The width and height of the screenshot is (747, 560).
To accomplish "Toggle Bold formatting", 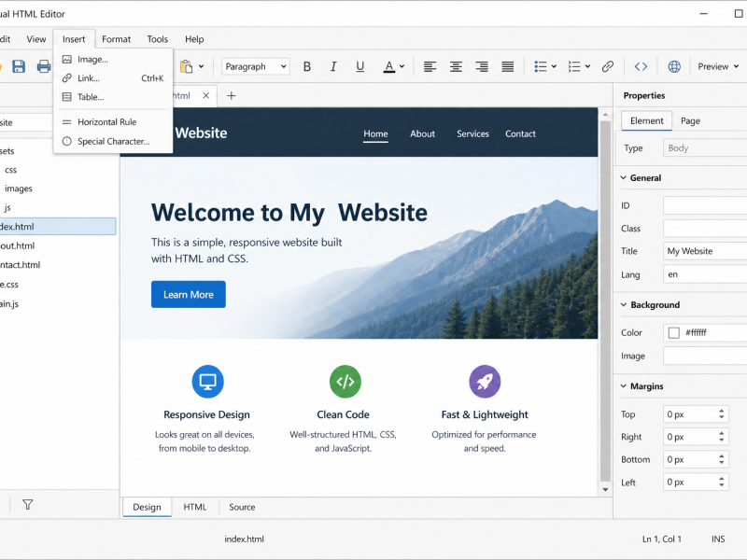I will (x=307, y=66).
